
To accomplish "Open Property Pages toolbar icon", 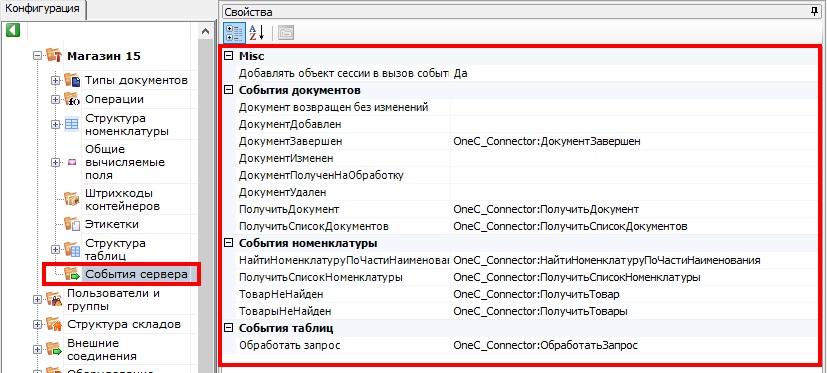I will [x=286, y=33].
